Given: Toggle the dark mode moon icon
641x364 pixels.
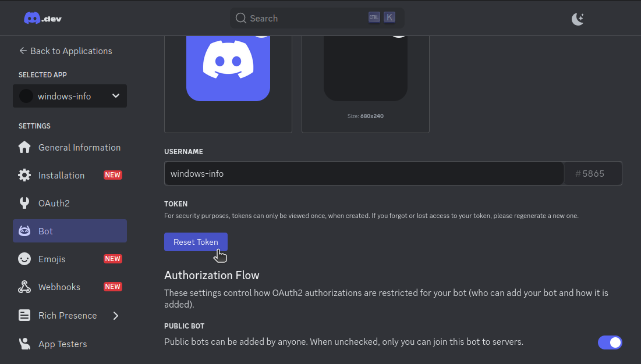Looking at the screenshot, I should (x=577, y=19).
